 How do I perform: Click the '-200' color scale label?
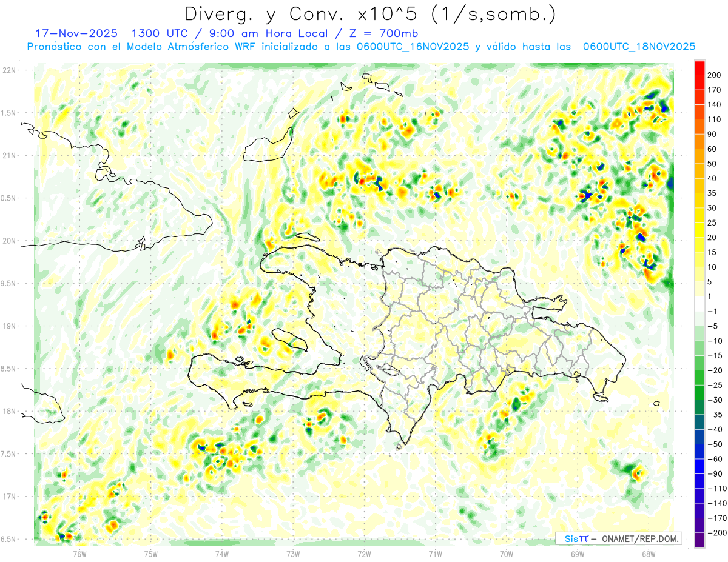pos(716,533)
